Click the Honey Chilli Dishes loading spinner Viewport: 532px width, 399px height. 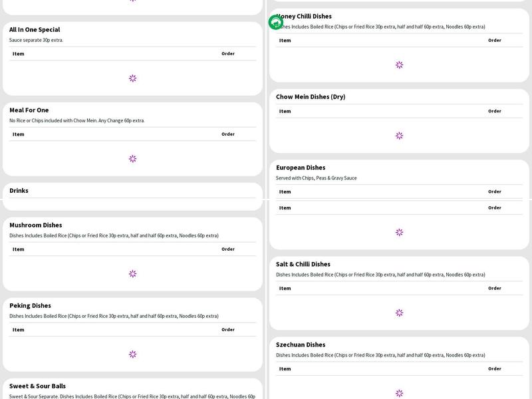[399, 65]
